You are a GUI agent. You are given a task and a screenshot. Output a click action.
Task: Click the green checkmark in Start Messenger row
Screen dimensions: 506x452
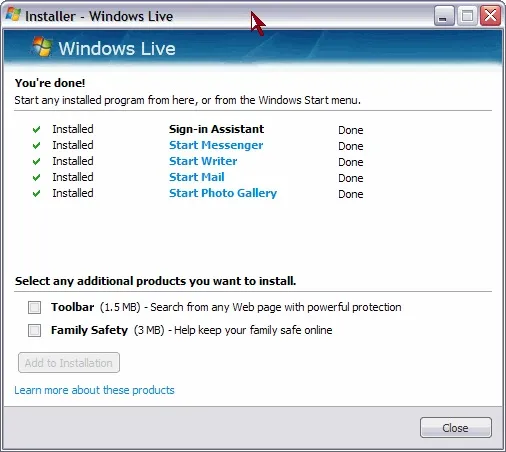[x=36, y=145]
